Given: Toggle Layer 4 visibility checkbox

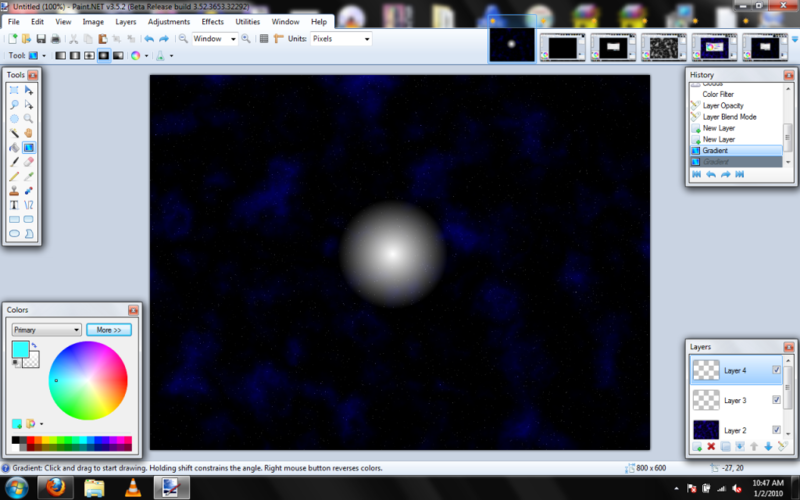Looking at the screenshot, I should pos(777,370).
